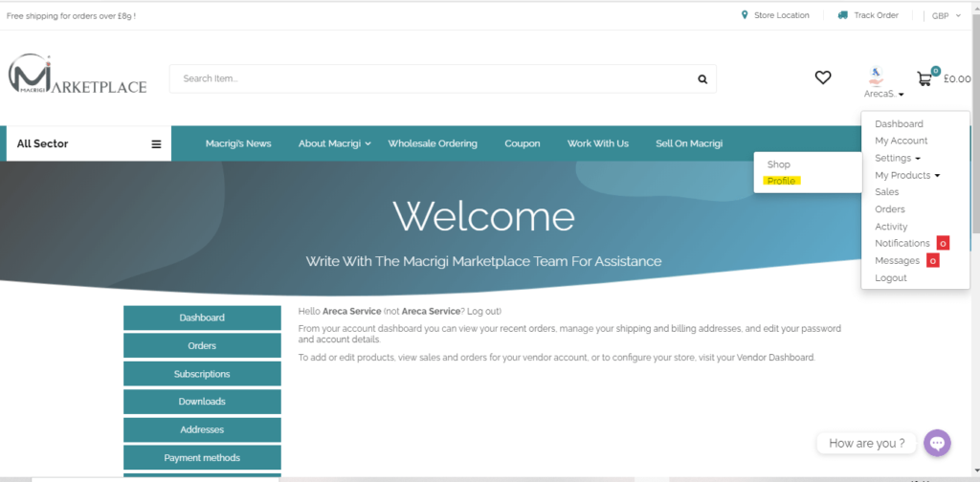The width and height of the screenshot is (980, 482).
Task: Open Dashboard from the account dropdown
Action: [899, 123]
